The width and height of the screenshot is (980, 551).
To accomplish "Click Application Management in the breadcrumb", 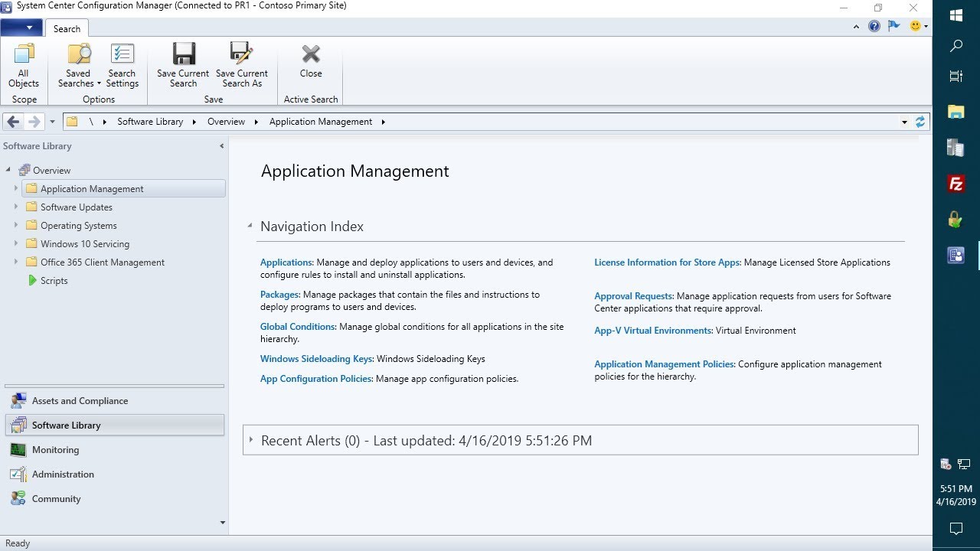I will (321, 122).
